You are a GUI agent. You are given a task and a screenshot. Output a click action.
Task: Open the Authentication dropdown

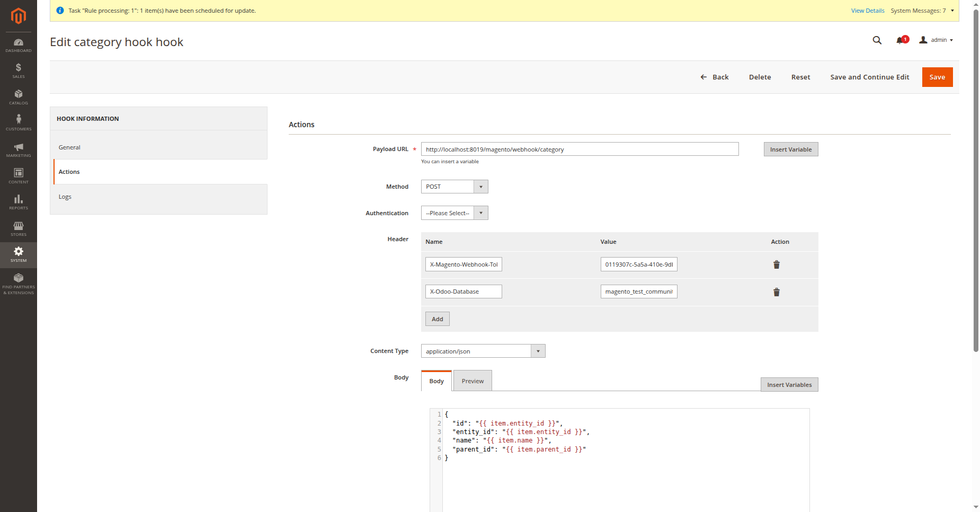455,213
